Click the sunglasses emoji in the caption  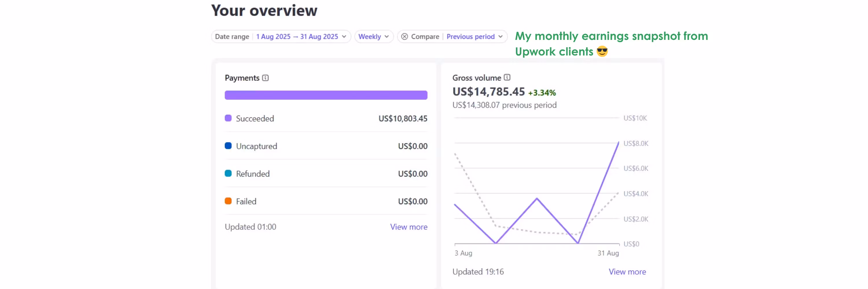click(x=602, y=52)
